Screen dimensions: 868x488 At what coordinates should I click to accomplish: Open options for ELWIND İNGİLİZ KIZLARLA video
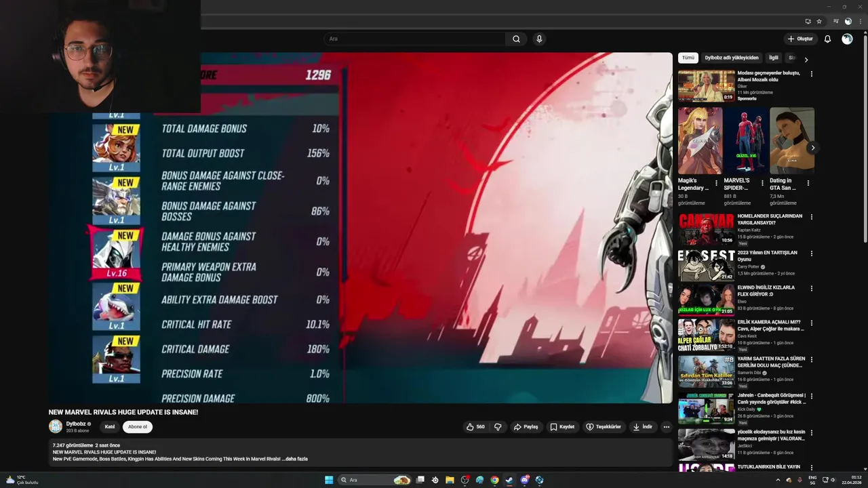click(x=811, y=288)
